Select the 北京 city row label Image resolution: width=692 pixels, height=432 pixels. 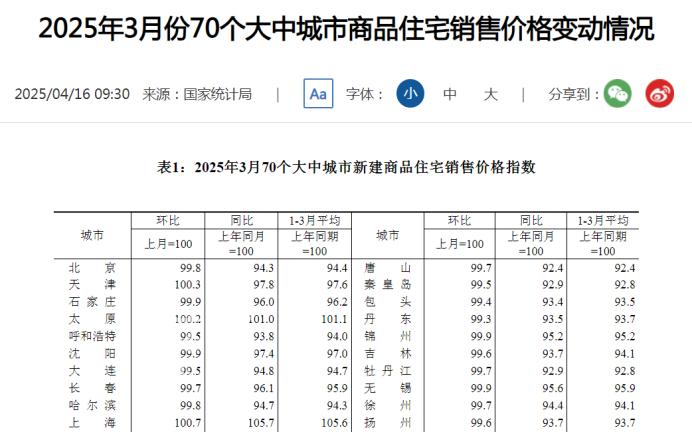[x=91, y=268]
